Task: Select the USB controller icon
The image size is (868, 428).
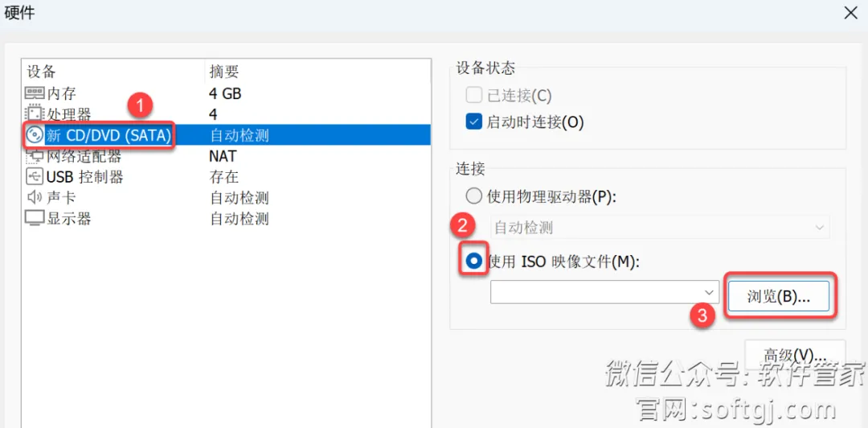Action: tap(35, 177)
